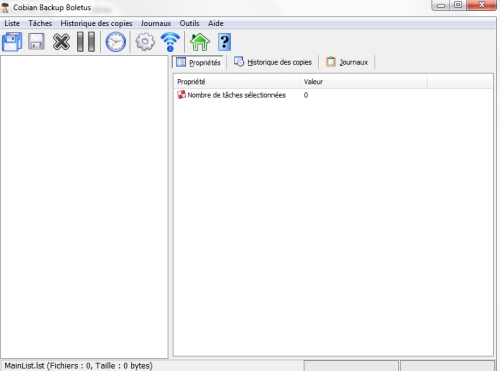Screen dimensions: 500x371
Task: Switch to the Propriétés tab
Action: tap(198, 62)
